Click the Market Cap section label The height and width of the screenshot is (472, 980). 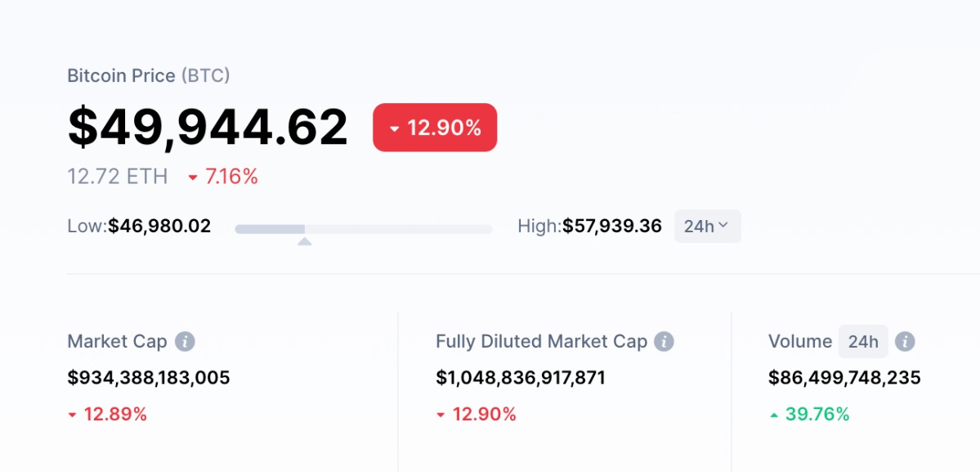point(119,341)
